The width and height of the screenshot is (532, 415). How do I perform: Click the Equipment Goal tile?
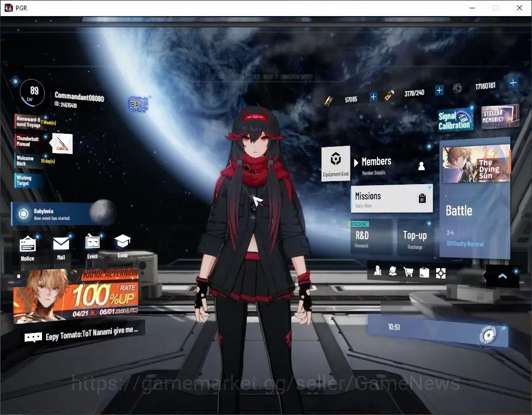coord(335,163)
